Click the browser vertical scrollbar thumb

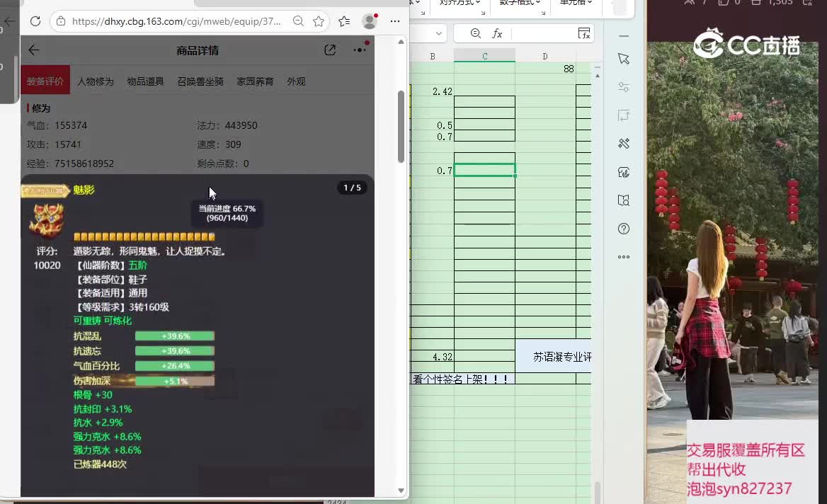[x=401, y=127]
